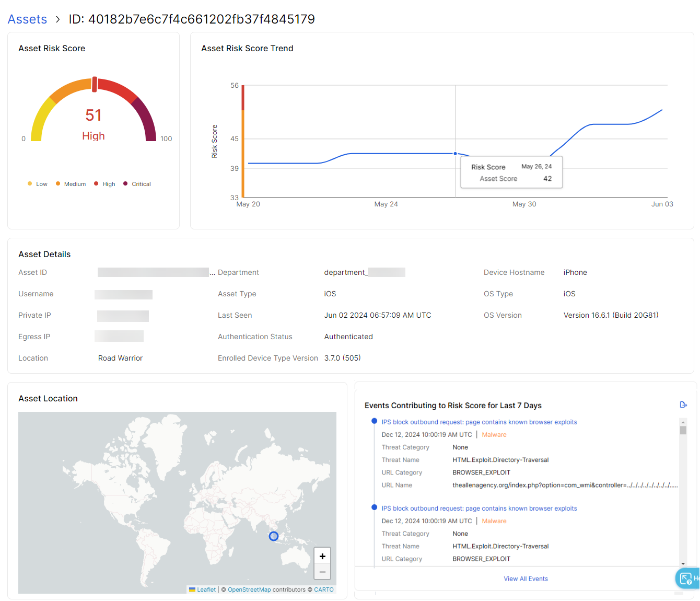700x601 pixels.
Task: Click the export icon in events panel
Action: click(x=683, y=405)
